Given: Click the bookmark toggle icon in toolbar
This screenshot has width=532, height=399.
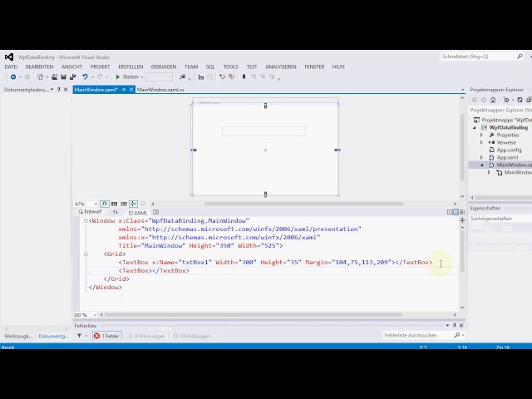Looking at the screenshot, I should pyautogui.click(x=244, y=77).
